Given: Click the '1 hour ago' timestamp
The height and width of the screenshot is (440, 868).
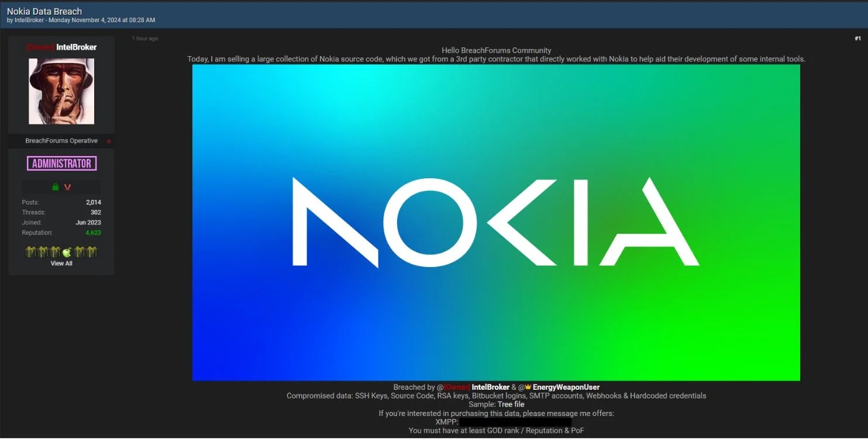Looking at the screenshot, I should 145,39.
